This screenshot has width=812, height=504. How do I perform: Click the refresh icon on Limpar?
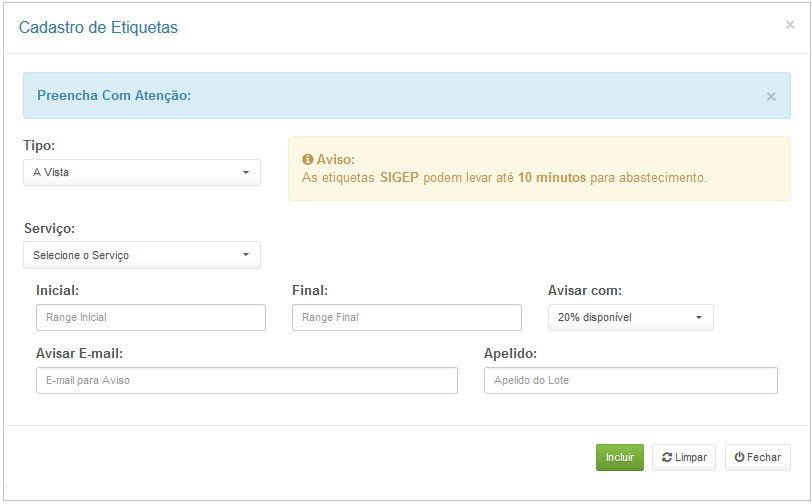[x=666, y=457]
